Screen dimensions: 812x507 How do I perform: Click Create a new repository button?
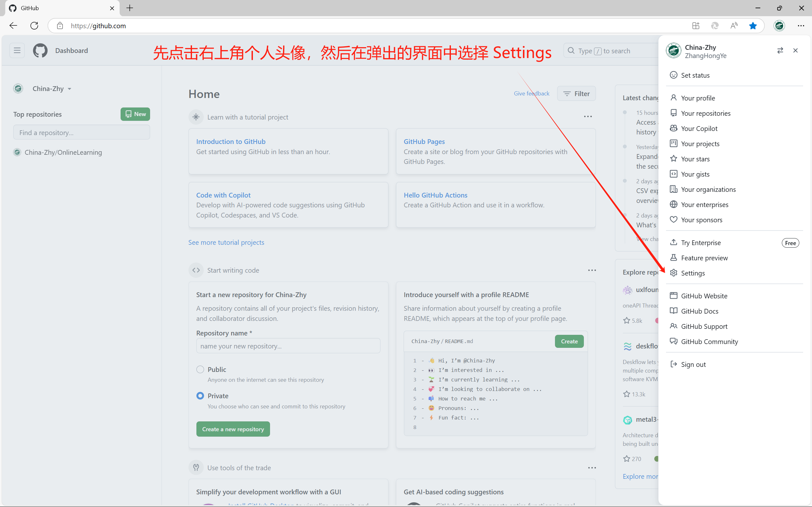click(233, 429)
